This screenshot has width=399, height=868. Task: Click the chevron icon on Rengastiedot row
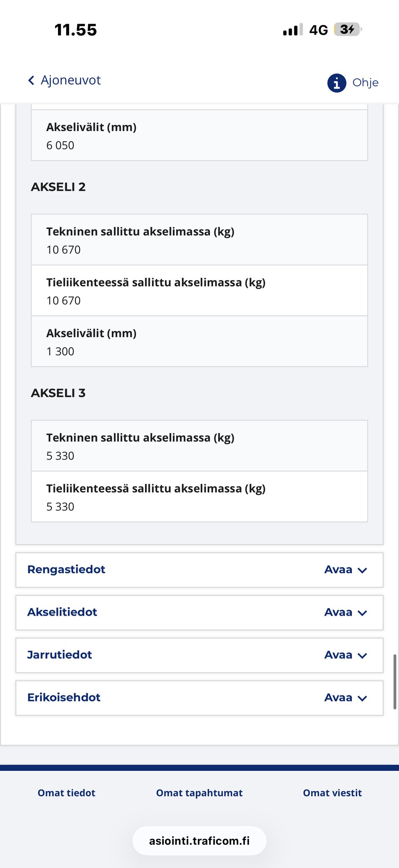coord(362,570)
